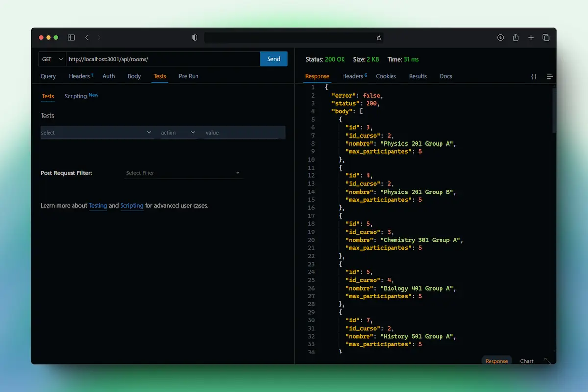Open the GET method dropdown
588x392 pixels.
[x=52, y=59]
